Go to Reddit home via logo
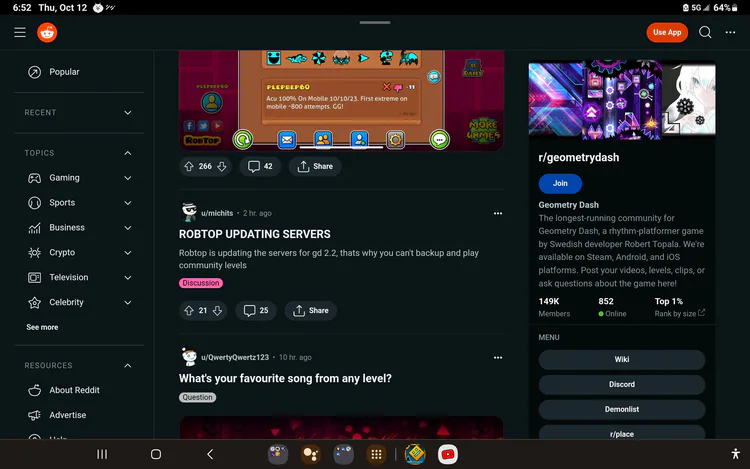The height and width of the screenshot is (469, 750). pos(47,33)
